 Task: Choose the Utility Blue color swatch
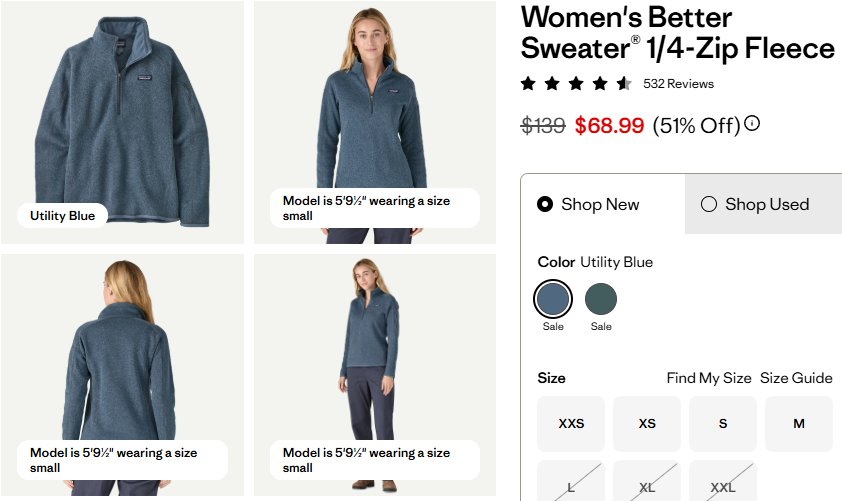pyautogui.click(x=553, y=299)
